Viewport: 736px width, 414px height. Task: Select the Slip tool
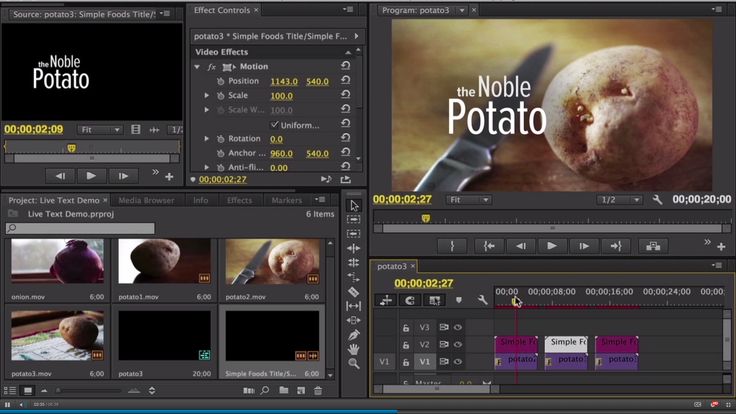pyautogui.click(x=353, y=306)
